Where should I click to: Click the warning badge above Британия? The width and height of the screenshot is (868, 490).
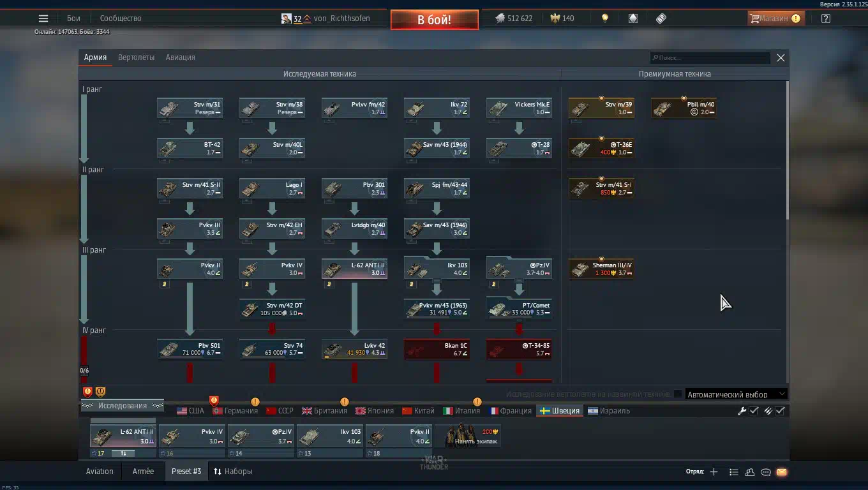point(345,401)
